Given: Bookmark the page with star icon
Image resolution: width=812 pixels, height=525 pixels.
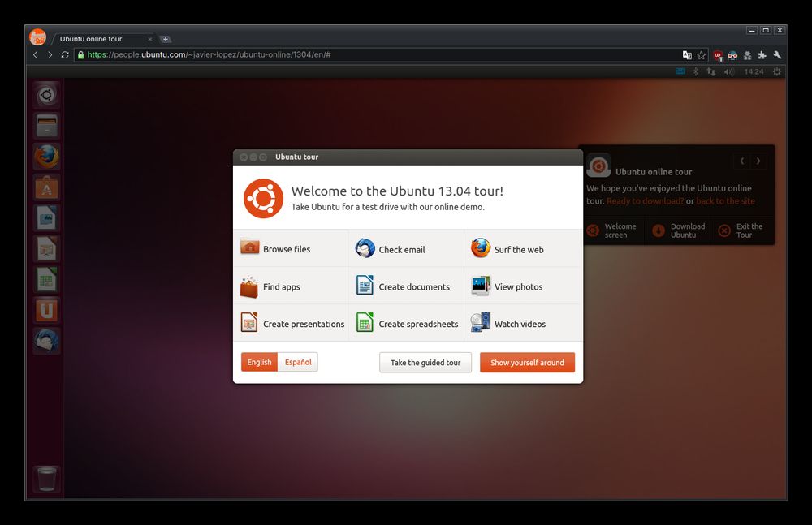Looking at the screenshot, I should click(x=702, y=55).
